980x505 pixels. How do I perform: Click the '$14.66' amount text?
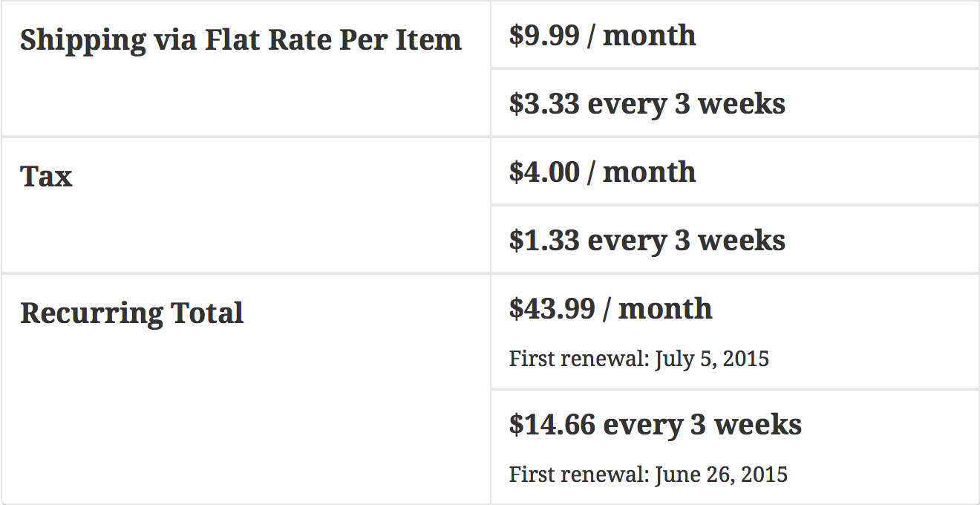(x=552, y=424)
